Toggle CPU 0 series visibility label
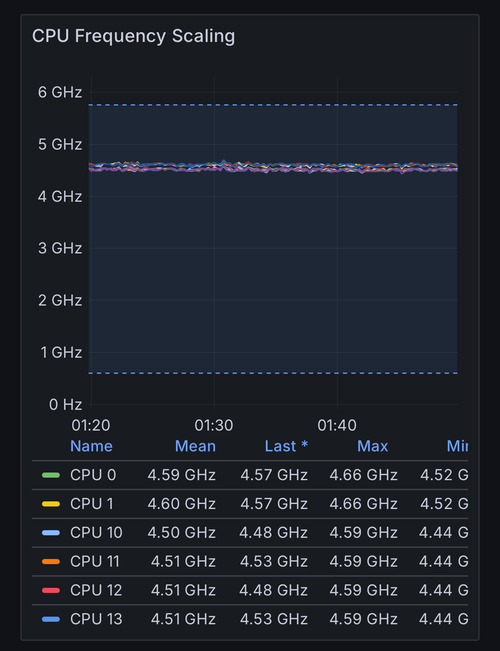 (x=93, y=475)
